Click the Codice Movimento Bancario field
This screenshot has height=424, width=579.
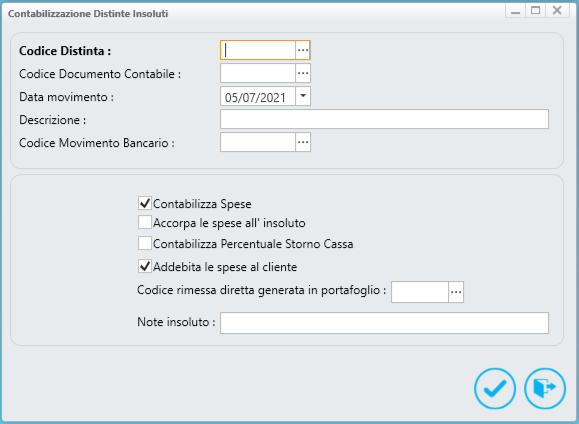tap(258, 142)
